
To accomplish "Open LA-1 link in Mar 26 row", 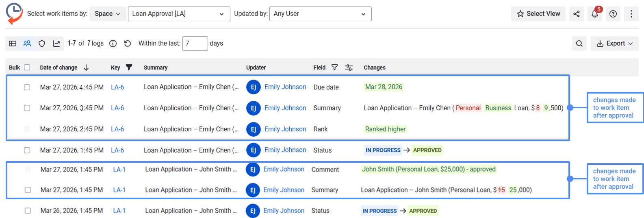I will point(119,211).
